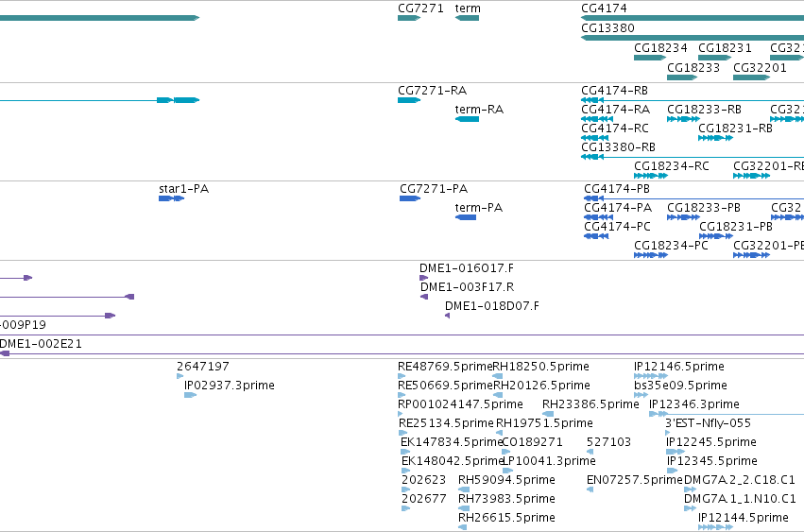The height and width of the screenshot is (532, 804).
Task: Select EST 202623
Action: [405, 489]
